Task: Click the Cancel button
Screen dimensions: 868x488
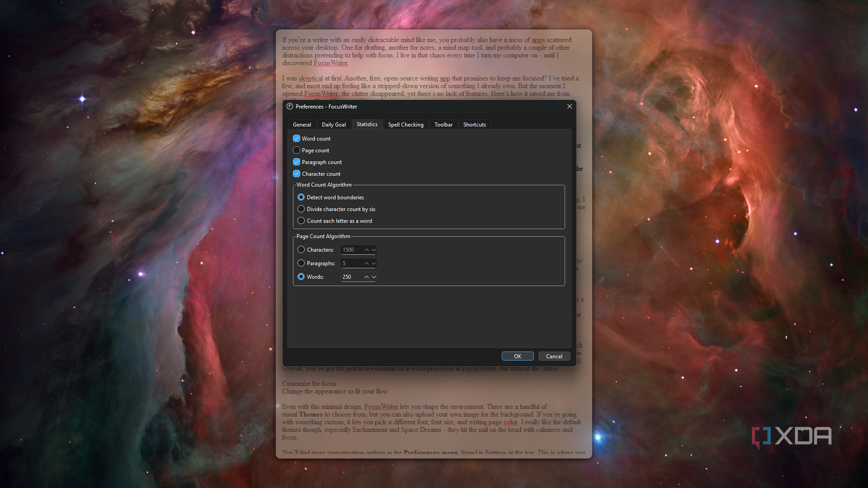Action: pyautogui.click(x=554, y=356)
